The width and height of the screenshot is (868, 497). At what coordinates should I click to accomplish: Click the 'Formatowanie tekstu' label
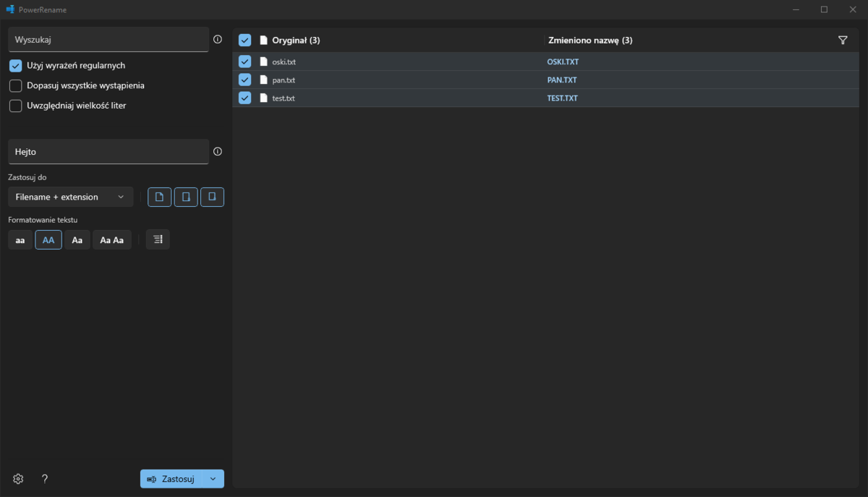click(x=43, y=219)
